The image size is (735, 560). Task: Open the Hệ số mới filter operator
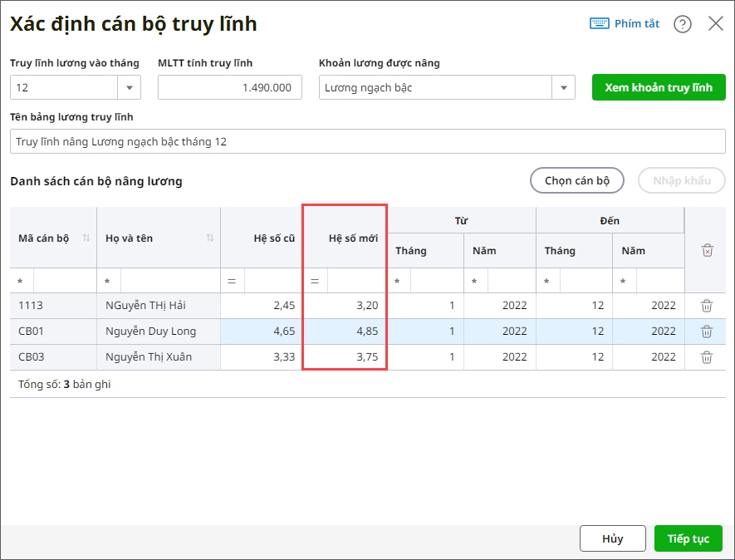(x=315, y=282)
